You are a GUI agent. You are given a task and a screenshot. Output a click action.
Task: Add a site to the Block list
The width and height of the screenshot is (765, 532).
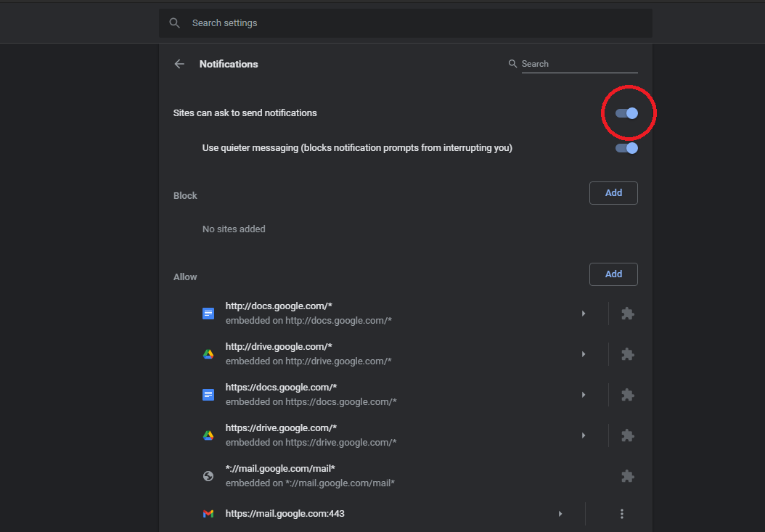[613, 193]
